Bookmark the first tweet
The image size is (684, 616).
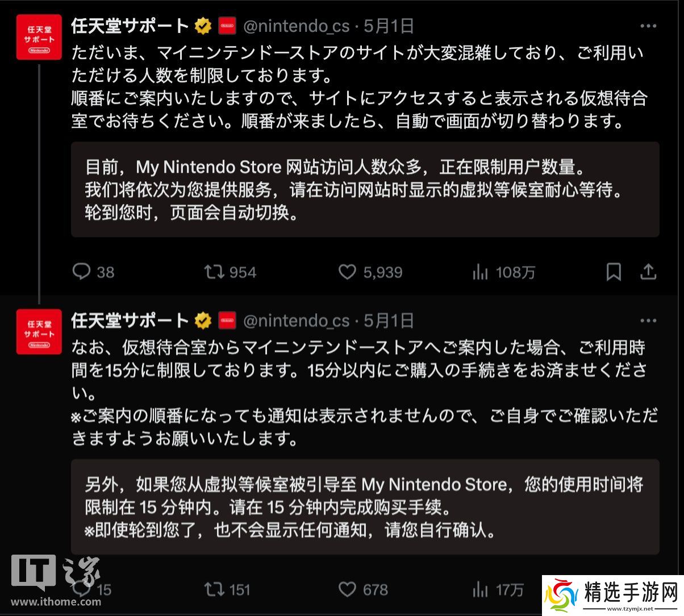614,272
